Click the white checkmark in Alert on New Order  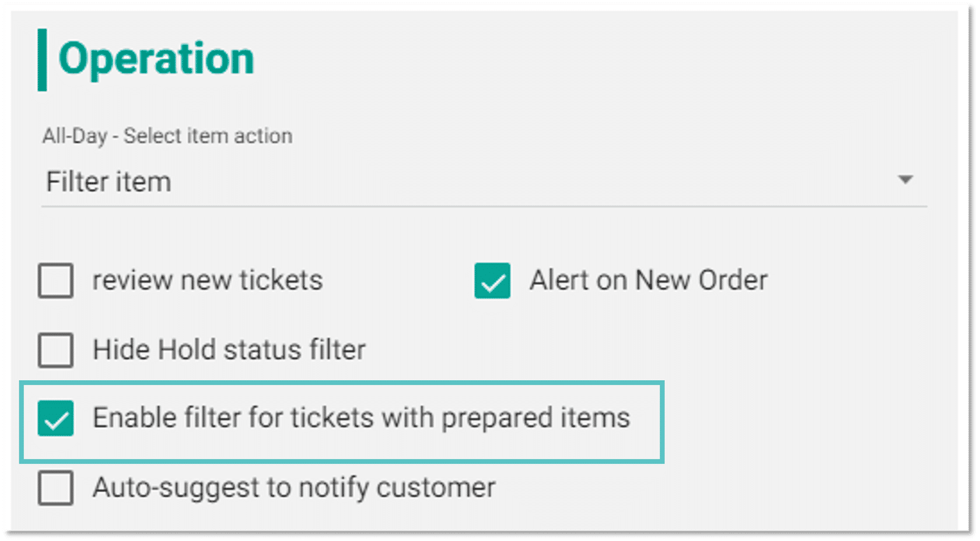(493, 283)
